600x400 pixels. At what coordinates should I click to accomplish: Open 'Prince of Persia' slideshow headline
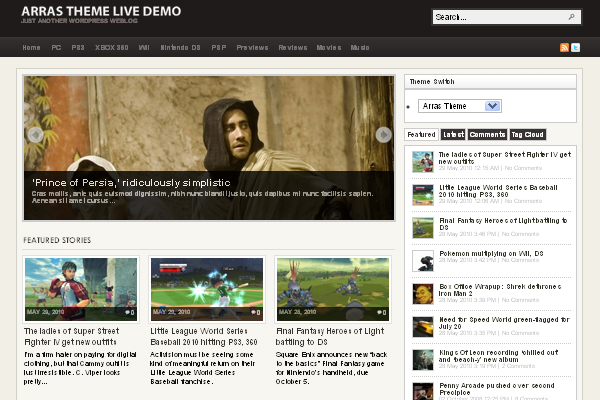[x=131, y=183]
